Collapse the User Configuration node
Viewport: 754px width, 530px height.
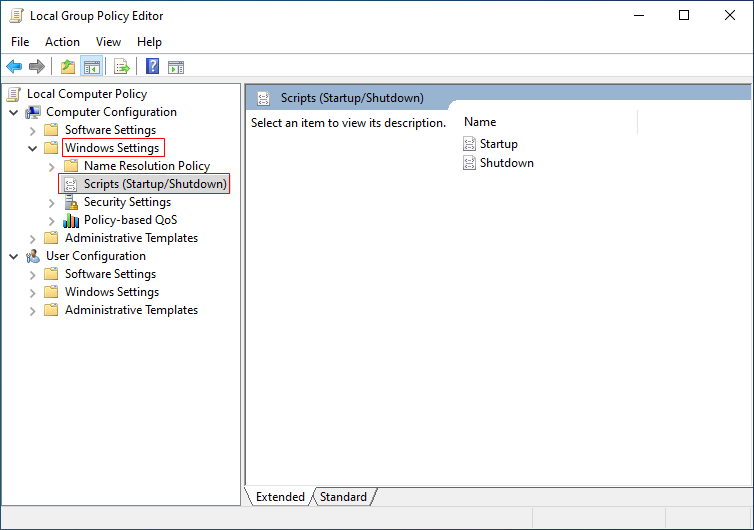point(14,257)
